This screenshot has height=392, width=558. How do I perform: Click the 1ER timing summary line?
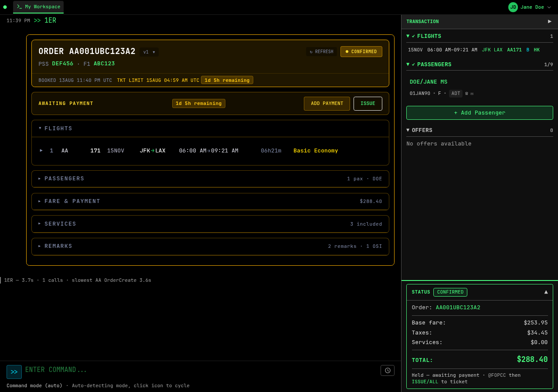(x=78, y=280)
